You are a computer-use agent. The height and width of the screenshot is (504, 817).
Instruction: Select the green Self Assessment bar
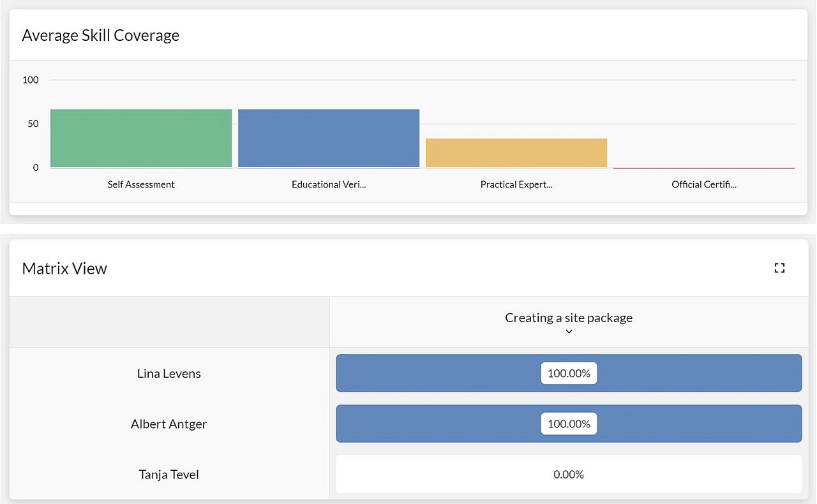(x=141, y=138)
